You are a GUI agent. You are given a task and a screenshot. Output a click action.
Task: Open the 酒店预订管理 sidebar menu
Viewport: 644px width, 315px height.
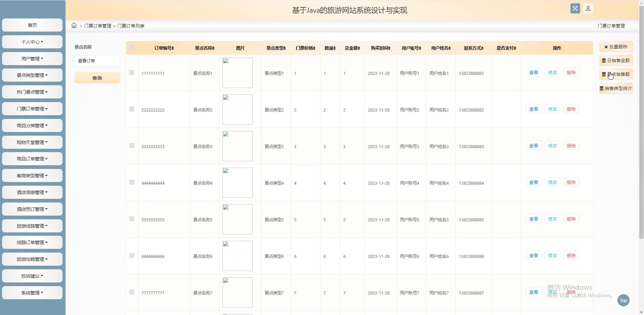[x=32, y=209]
